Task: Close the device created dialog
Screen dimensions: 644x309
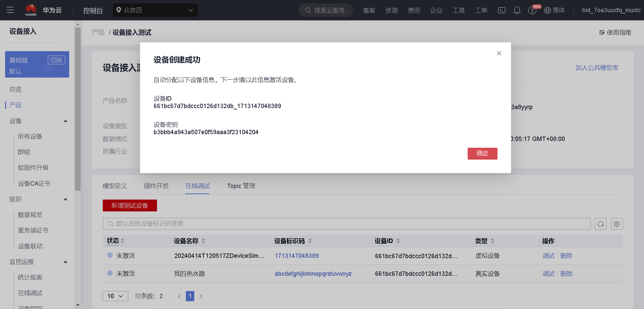Action: (x=499, y=53)
